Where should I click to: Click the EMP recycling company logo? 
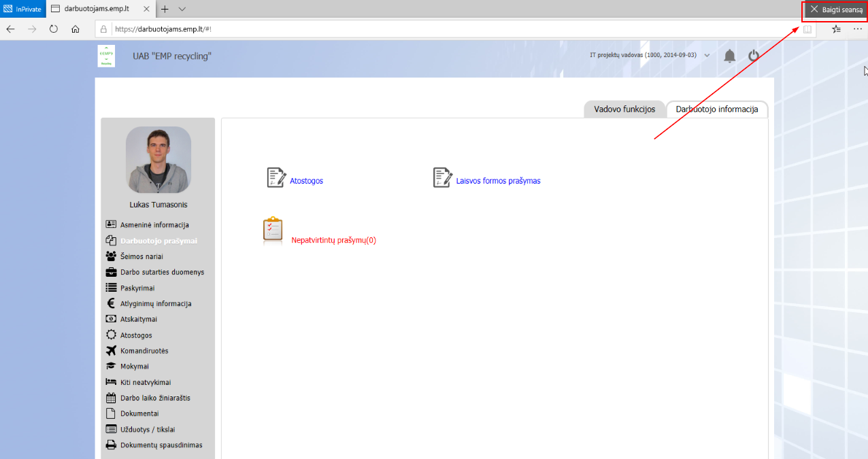(107, 56)
